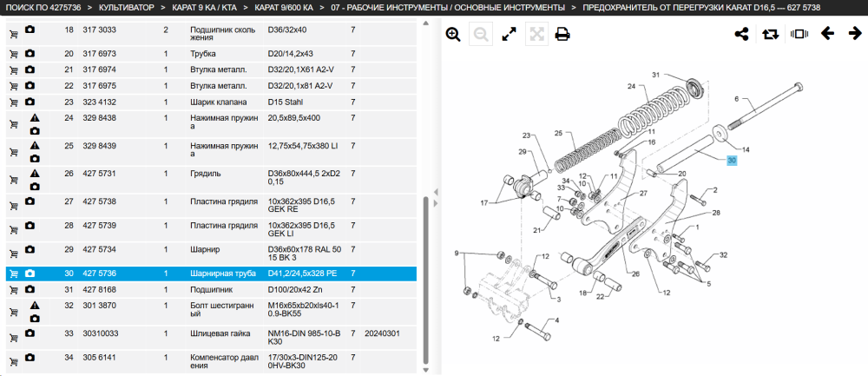
Task: Print the parts diagram
Action: [x=562, y=35]
